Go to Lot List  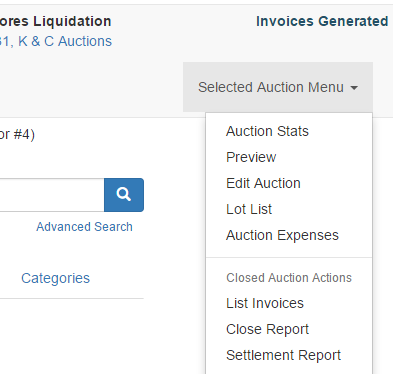pyautogui.click(x=249, y=209)
